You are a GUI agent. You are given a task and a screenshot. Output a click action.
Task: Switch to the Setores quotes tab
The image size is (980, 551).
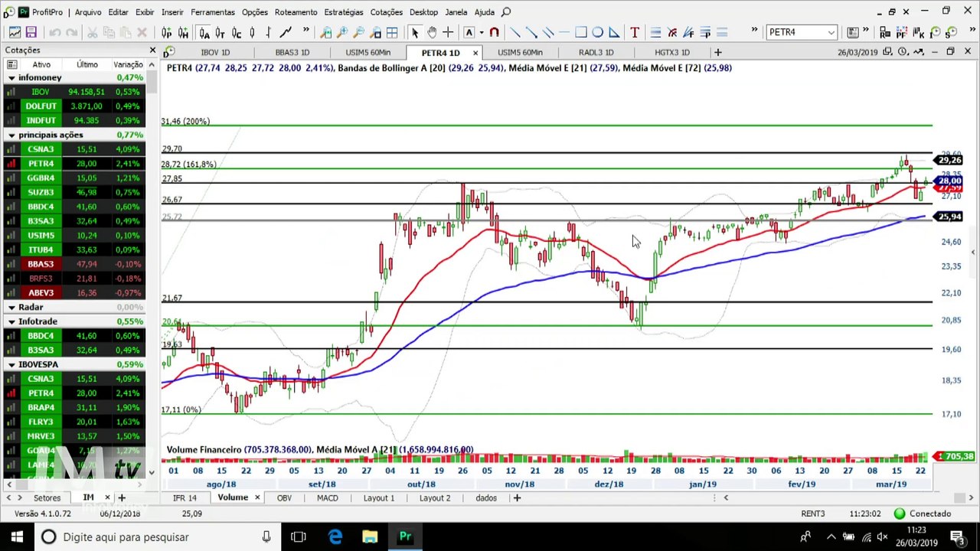coord(47,498)
